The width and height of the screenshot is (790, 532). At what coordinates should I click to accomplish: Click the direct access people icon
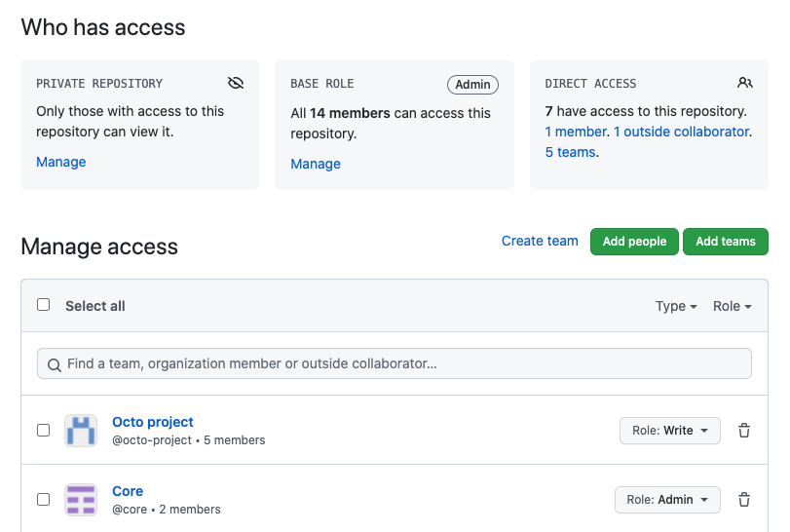pos(745,83)
